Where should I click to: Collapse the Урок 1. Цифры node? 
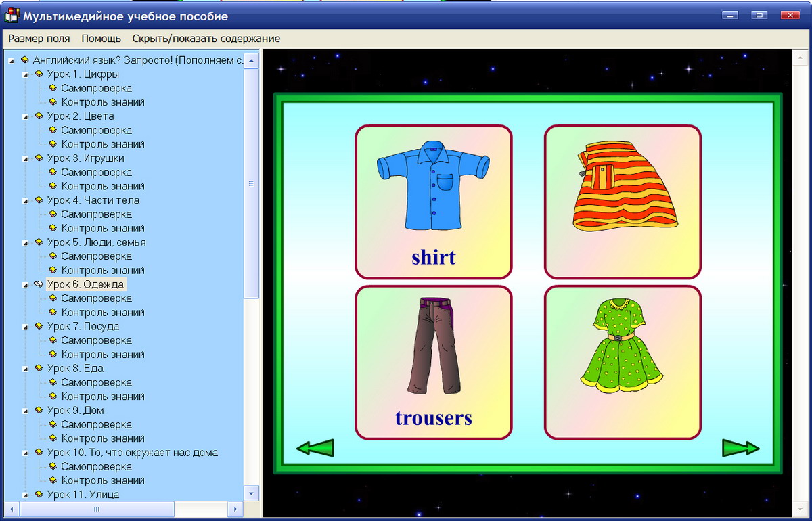tap(25, 75)
